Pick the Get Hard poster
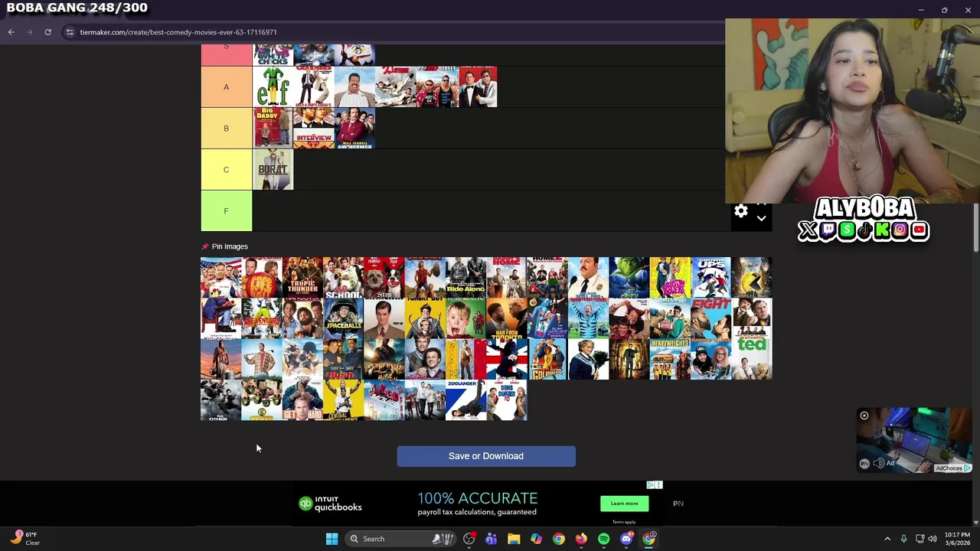The image size is (980, 551). (x=302, y=400)
